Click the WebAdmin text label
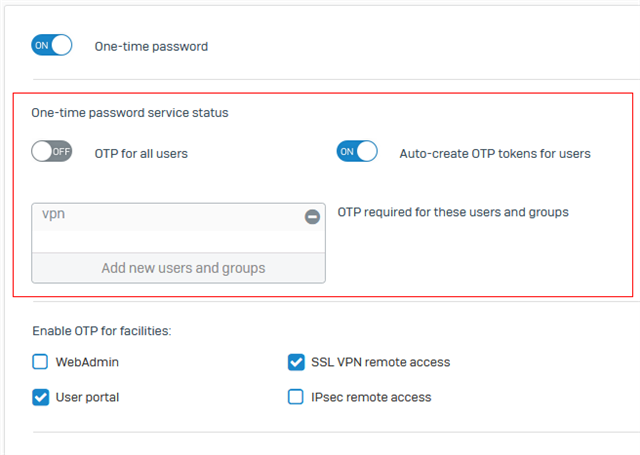The image size is (640, 455). [87, 362]
